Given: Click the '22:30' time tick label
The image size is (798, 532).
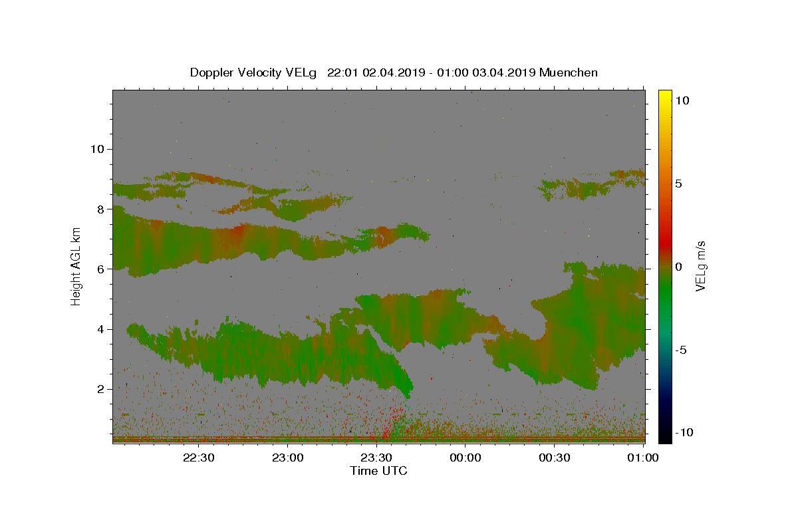Looking at the screenshot, I should tap(198, 458).
